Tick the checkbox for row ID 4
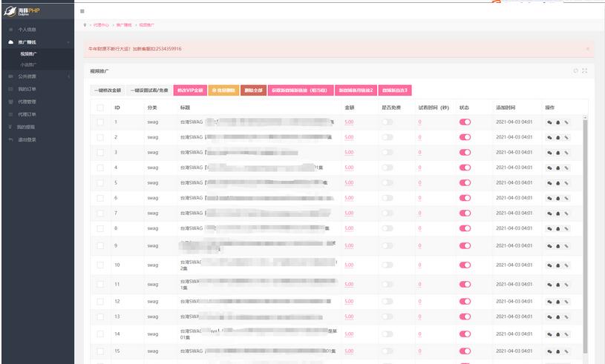Image resolution: width=605 pixels, height=364 pixels. click(x=100, y=168)
